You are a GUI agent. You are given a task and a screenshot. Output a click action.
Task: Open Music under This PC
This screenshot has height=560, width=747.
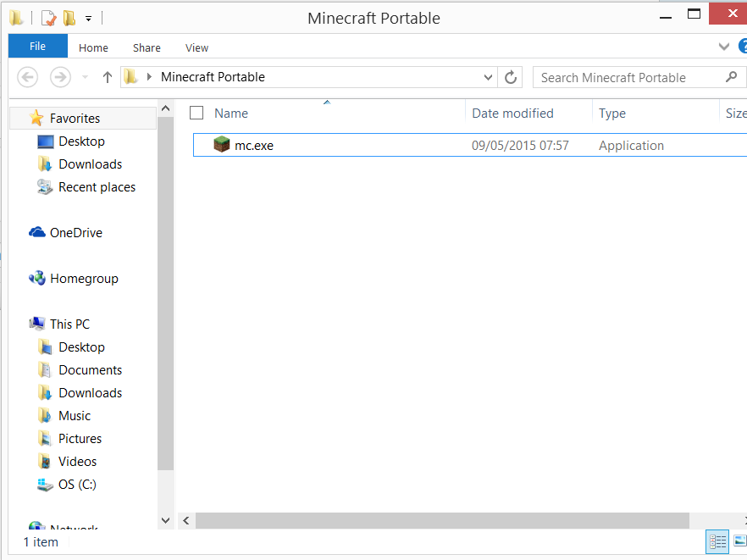click(75, 416)
